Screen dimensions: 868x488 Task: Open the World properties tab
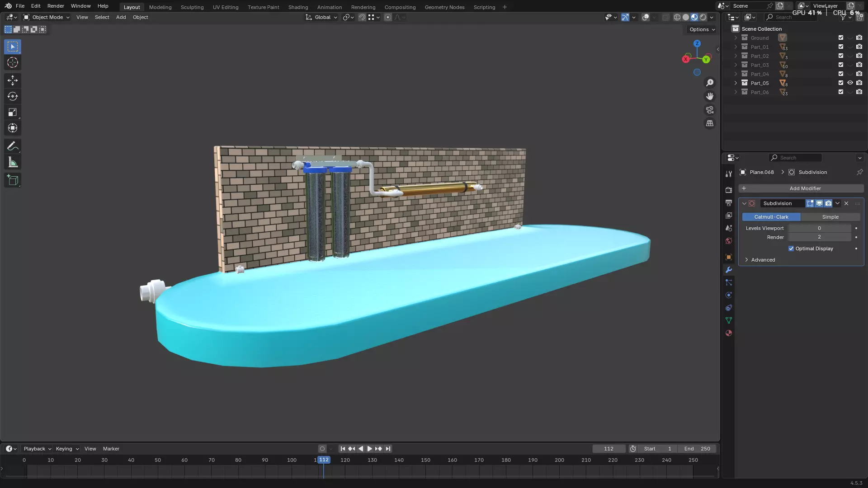(728, 241)
